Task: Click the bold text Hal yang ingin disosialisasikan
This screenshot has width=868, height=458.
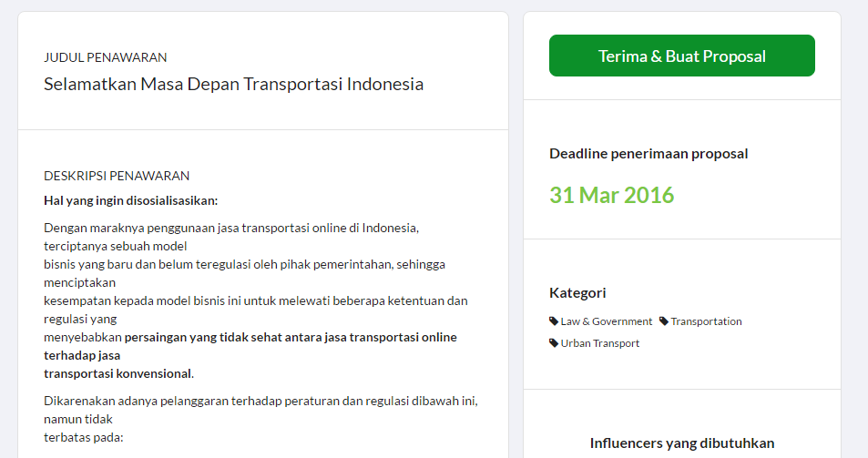Action: [131, 200]
